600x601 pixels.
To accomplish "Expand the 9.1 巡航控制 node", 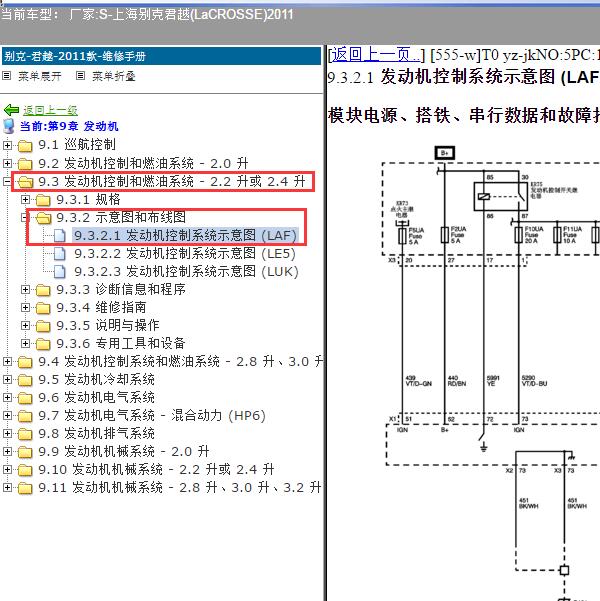I will click(x=7, y=145).
